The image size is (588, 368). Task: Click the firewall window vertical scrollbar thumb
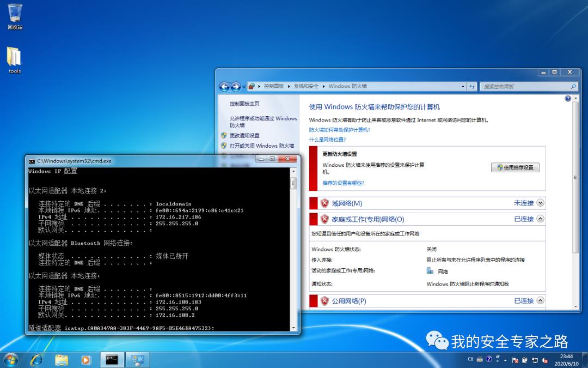[x=575, y=177]
